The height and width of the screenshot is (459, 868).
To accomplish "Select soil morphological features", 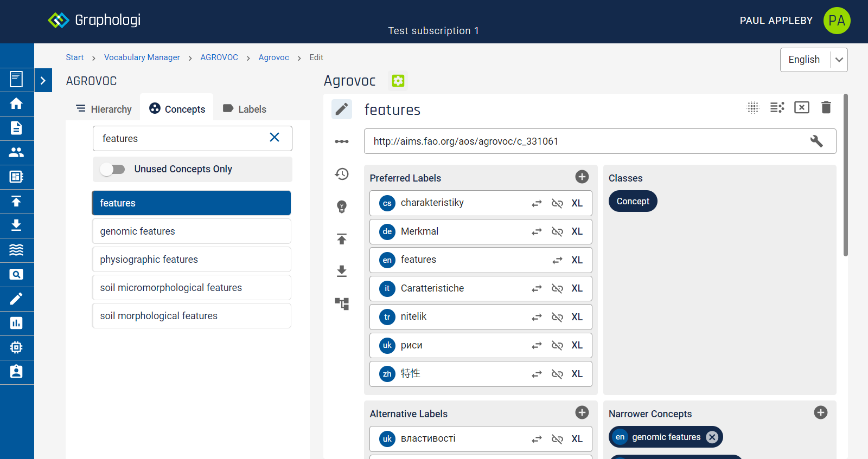I will click(192, 316).
